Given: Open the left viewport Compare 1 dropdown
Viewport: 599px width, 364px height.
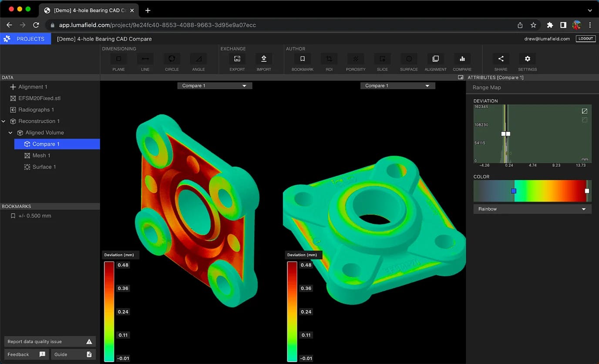Looking at the screenshot, I should [215, 86].
